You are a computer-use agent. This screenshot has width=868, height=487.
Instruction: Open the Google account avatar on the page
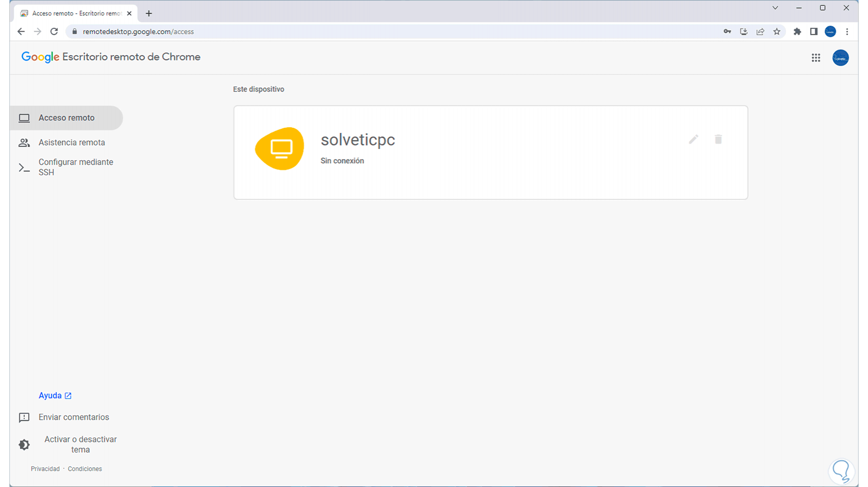click(x=840, y=58)
